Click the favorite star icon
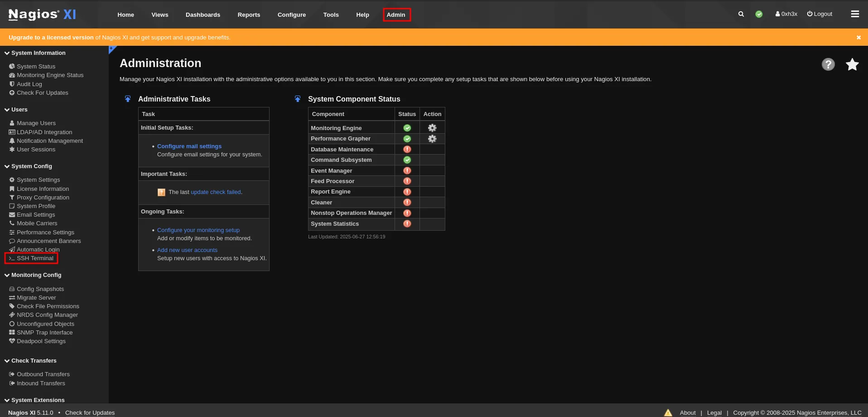Viewport: 868px width, 417px height. click(852, 64)
